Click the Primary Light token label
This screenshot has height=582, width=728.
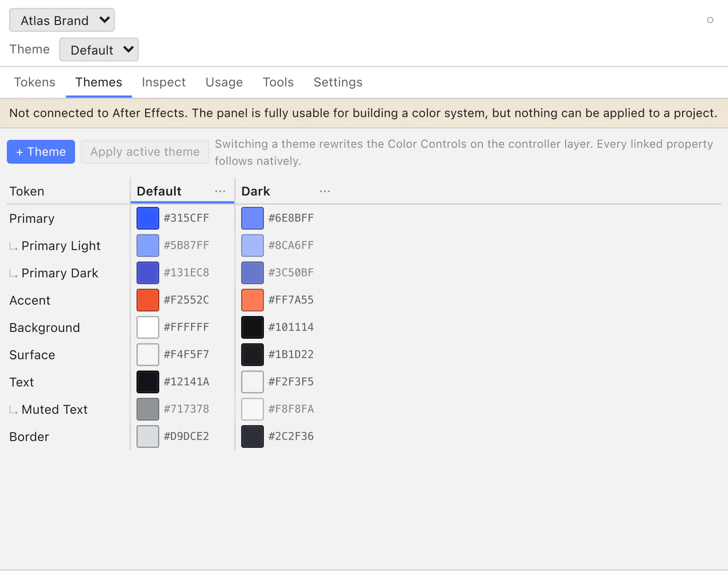coord(61,246)
